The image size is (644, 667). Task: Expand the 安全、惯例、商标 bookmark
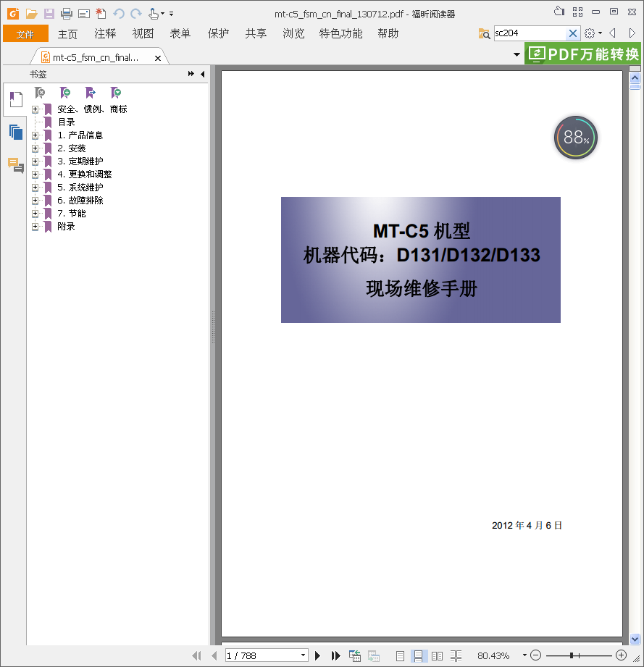click(35, 109)
